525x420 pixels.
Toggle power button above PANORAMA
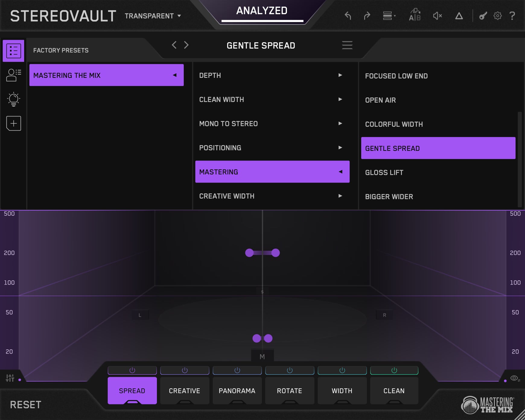coord(237,370)
